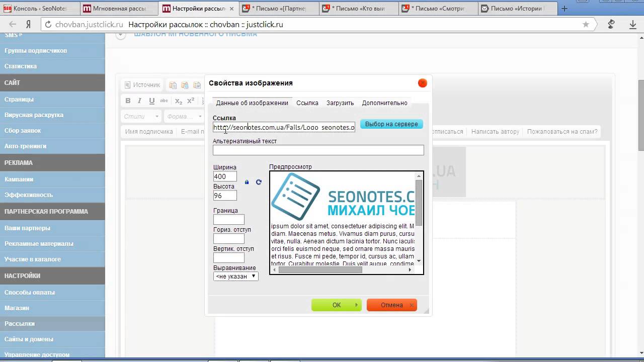Click the Альтернативный текст input field

(x=318, y=150)
